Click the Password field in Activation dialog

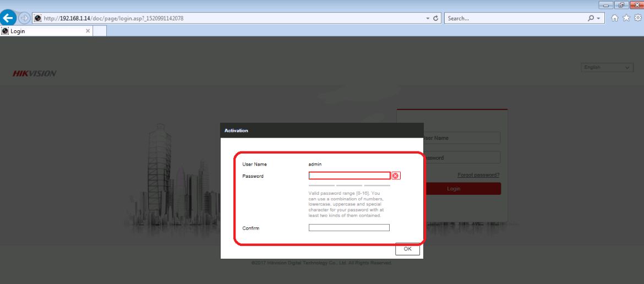coord(349,176)
